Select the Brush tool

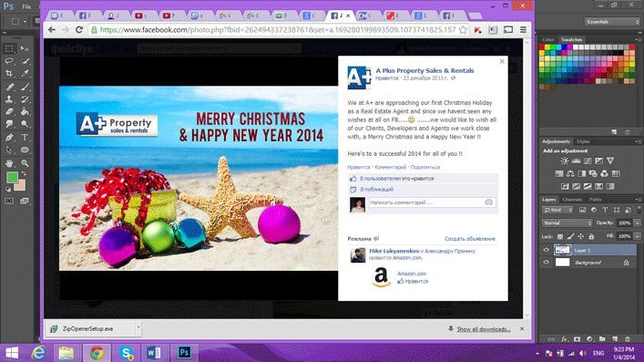coord(26,87)
